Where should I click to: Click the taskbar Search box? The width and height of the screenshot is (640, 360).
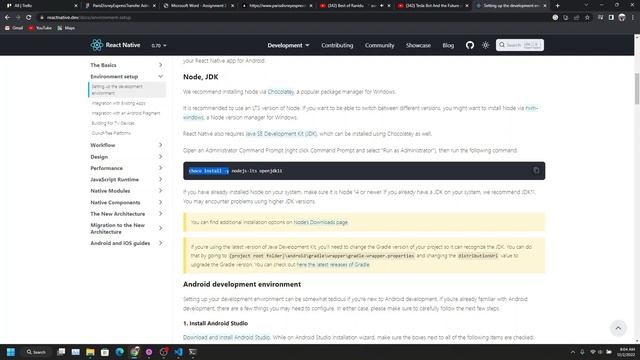pyautogui.click(x=36, y=352)
